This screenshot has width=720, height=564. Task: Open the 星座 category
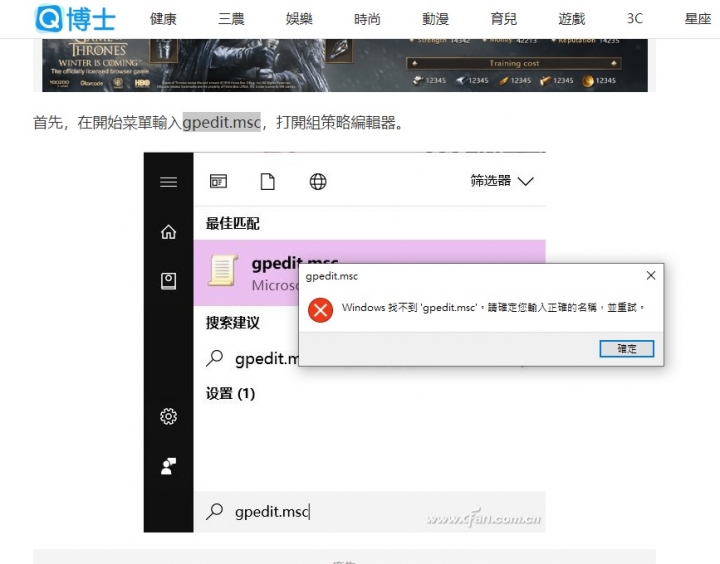(x=698, y=19)
